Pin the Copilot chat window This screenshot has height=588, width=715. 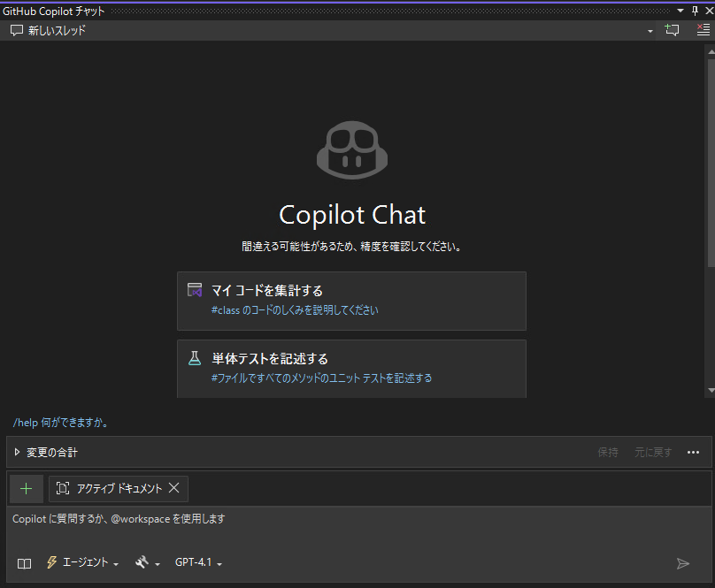pos(695,10)
